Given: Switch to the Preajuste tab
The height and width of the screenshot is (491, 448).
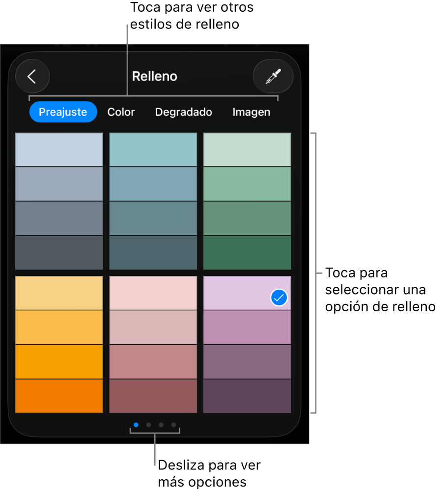Looking at the screenshot, I should point(63,112).
